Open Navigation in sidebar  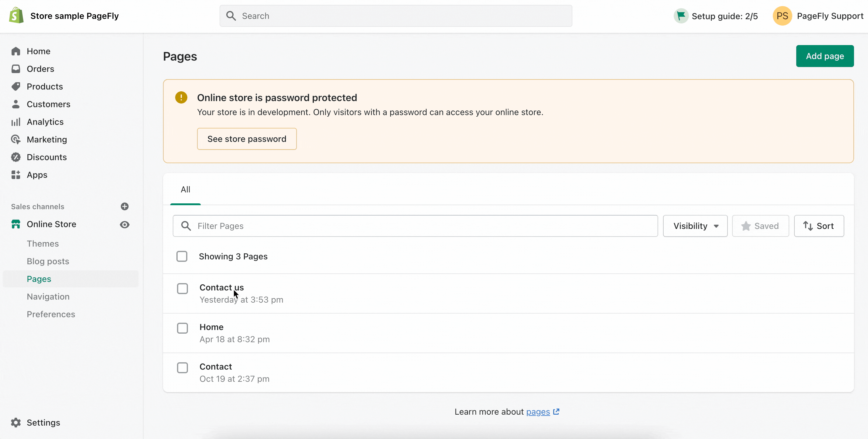point(48,297)
